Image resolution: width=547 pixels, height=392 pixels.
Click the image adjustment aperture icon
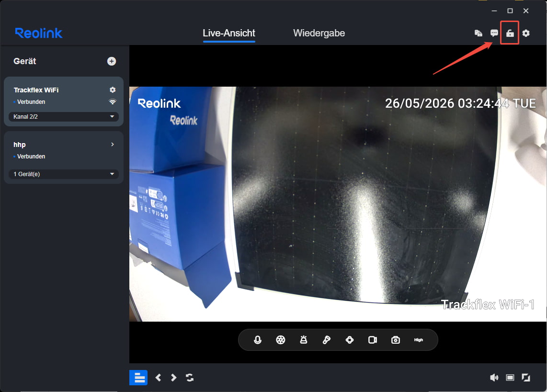click(x=281, y=340)
